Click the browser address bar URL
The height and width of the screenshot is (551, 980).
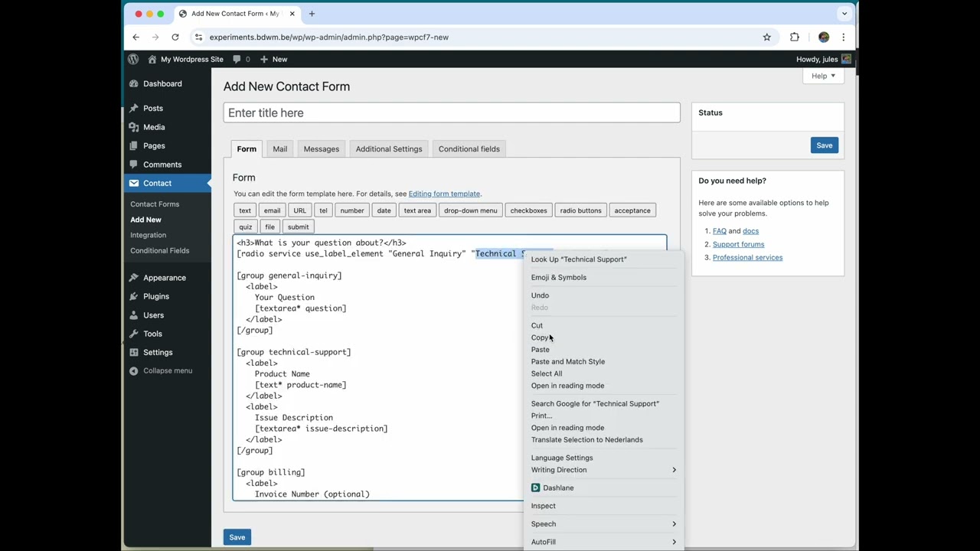pyautogui.click(x=329, y=37)
